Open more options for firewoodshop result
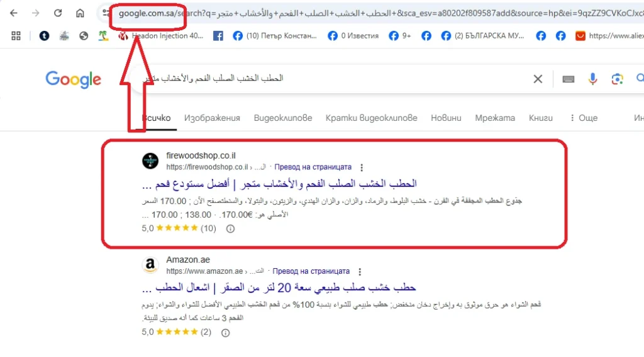644x357 pixels. pos(362,167)
